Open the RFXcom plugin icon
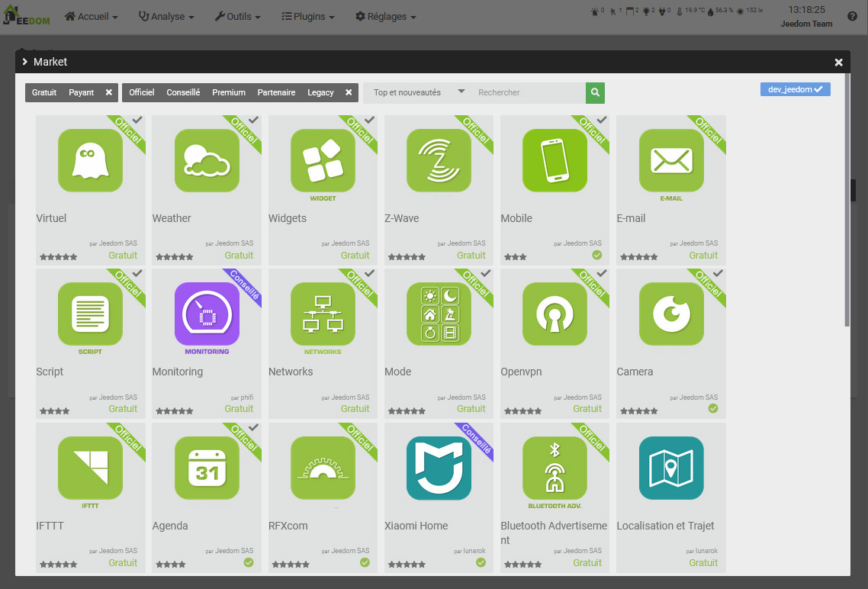This screenshot has height=589, width=868. 323,468
